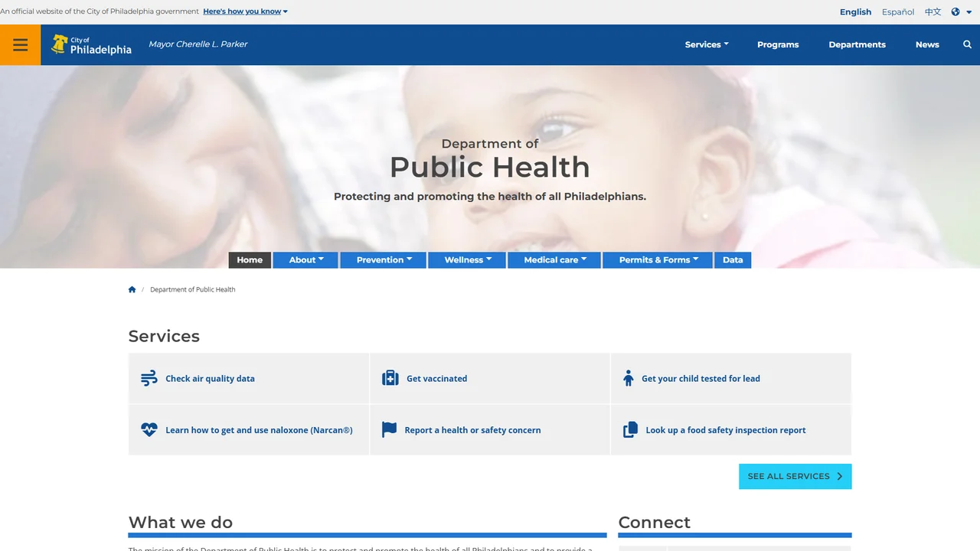This screenshot has height=551, width=980.
Task: Click the Services section heading
Action: coord(164,336)
